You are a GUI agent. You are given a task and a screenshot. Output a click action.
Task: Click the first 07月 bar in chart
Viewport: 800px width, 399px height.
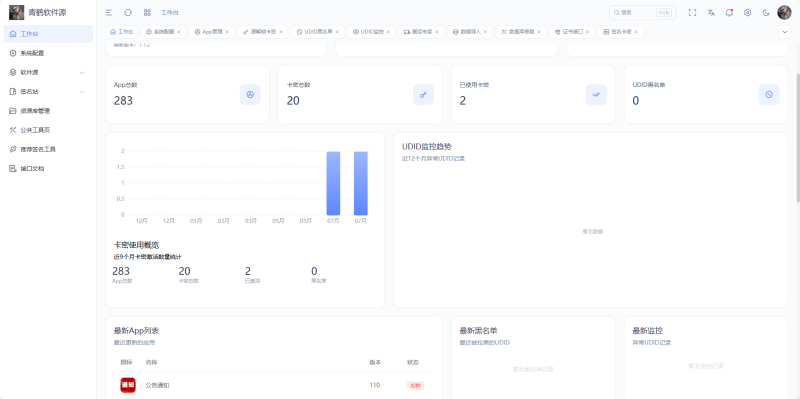tap(333, 183)
